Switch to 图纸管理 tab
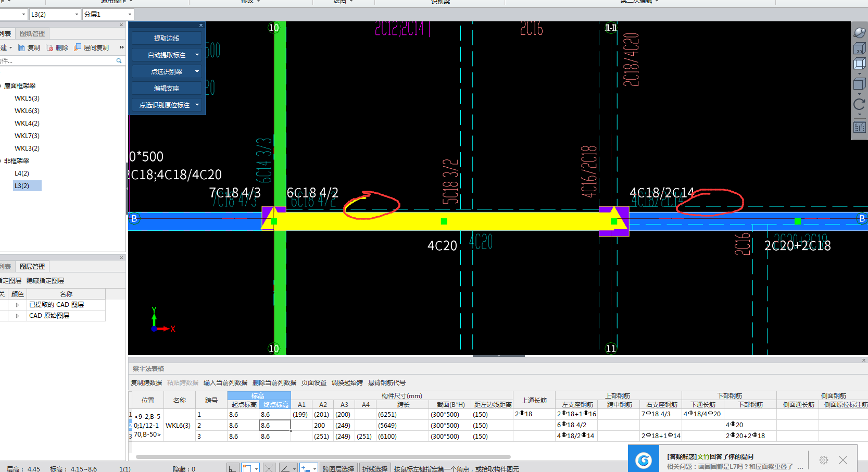This screenshot has width=868, height=472. 32,33
